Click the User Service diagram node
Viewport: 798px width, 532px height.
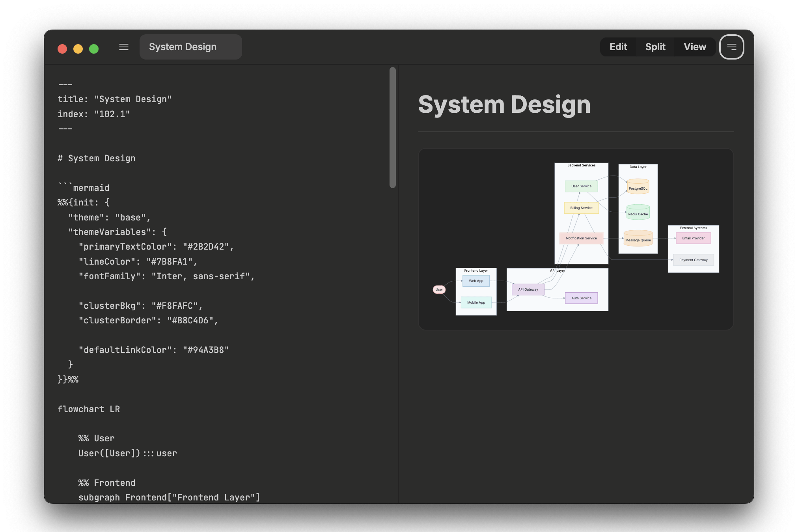(x=581, y=186)
